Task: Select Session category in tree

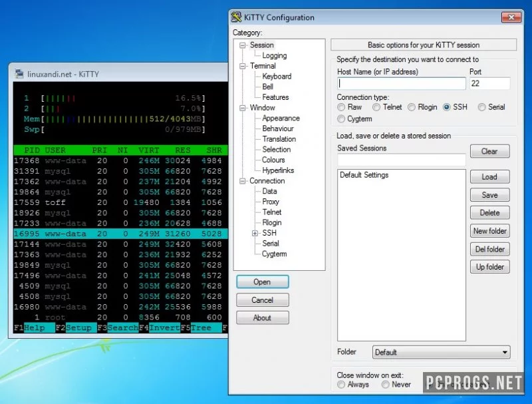Action: click(x=261, y=45)
